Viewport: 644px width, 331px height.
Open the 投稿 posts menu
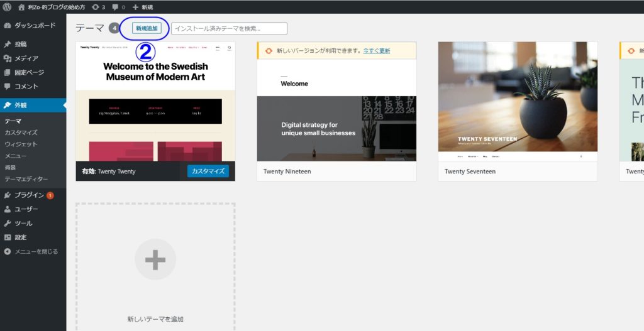pyautogui.click(x=21, y=45)
